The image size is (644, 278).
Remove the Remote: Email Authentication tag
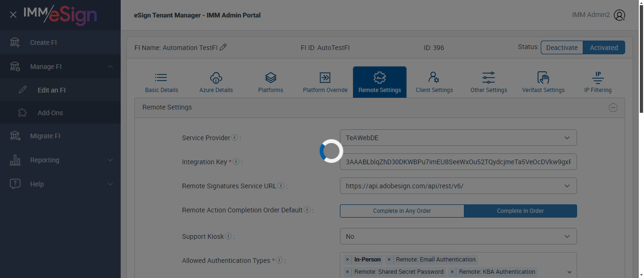pos(389,260)
